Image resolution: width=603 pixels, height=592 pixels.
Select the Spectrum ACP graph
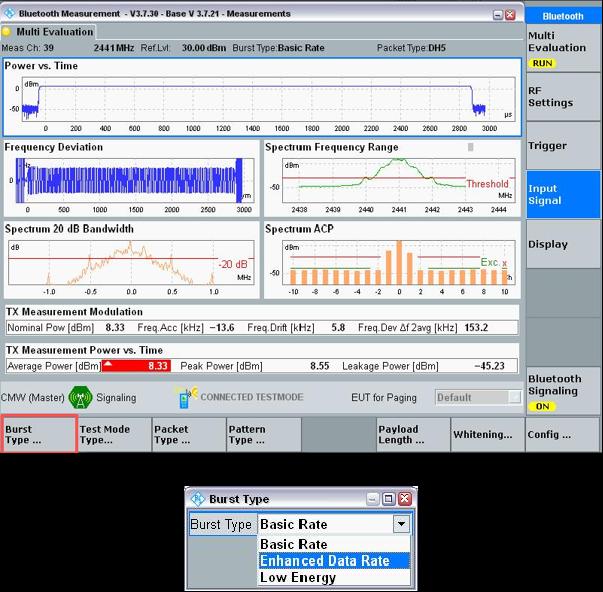tap(392, 260)
